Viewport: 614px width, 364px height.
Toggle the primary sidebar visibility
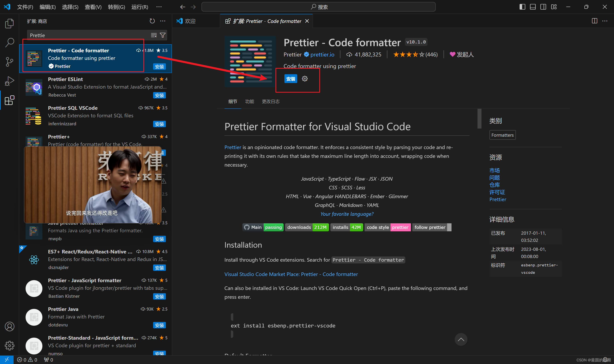[522, 7]
